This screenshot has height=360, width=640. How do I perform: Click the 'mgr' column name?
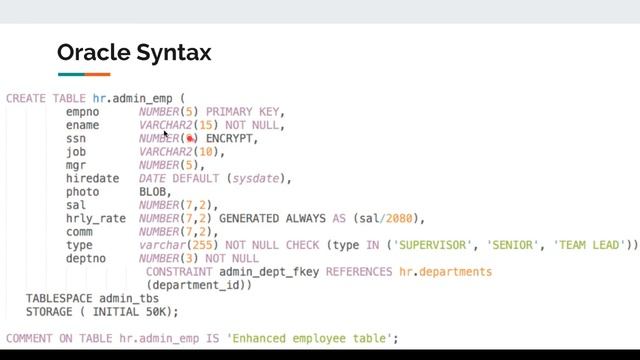click(76, 165)
